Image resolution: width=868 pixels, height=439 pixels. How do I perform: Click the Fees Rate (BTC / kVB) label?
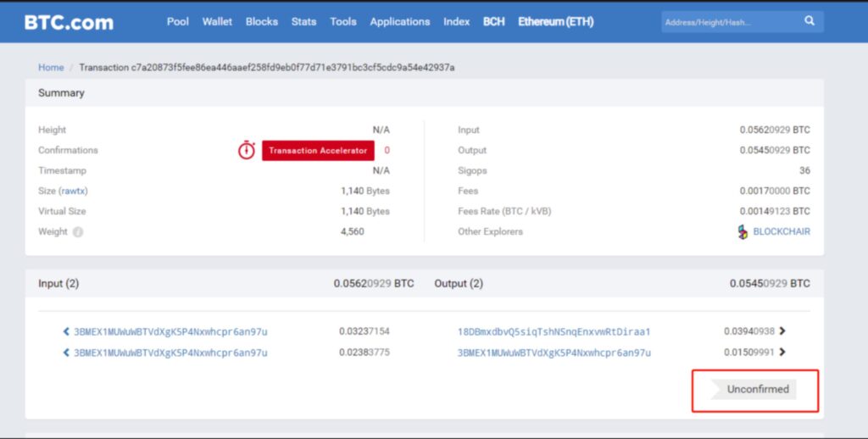[x=504, y=211]
